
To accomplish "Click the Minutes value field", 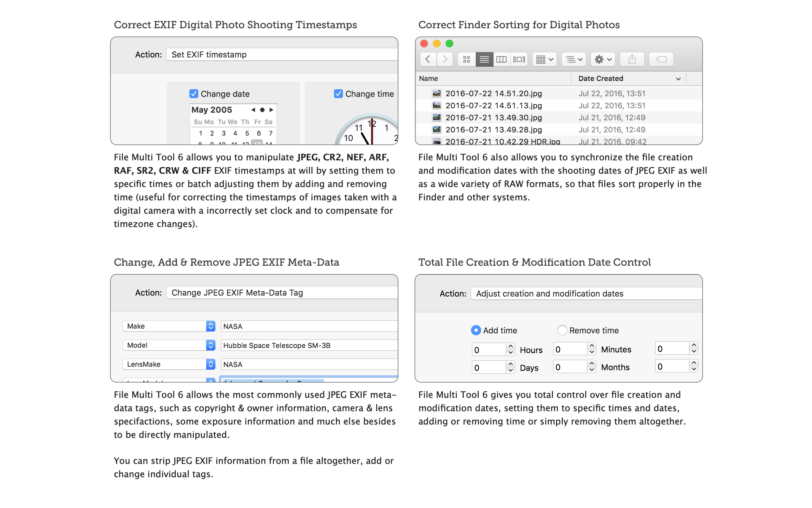I will pos(570,349).
